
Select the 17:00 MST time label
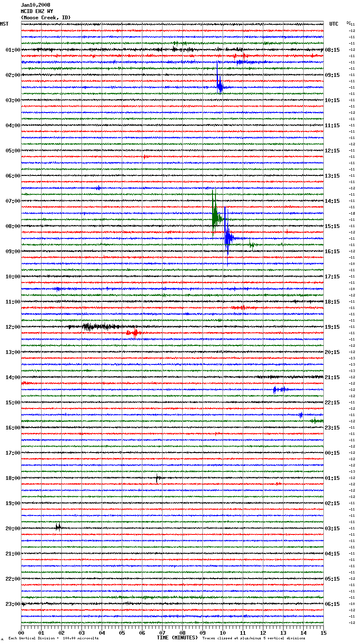tap(13, 453)
